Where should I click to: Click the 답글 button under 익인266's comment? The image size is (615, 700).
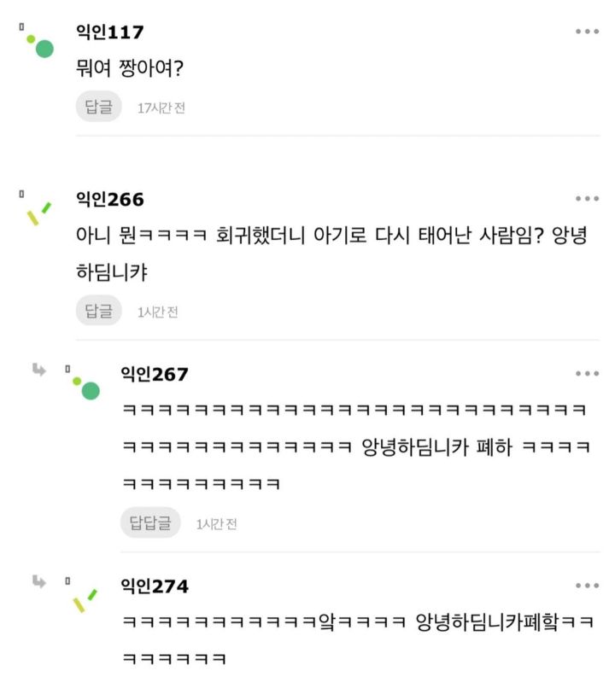[x=98, y=312]
